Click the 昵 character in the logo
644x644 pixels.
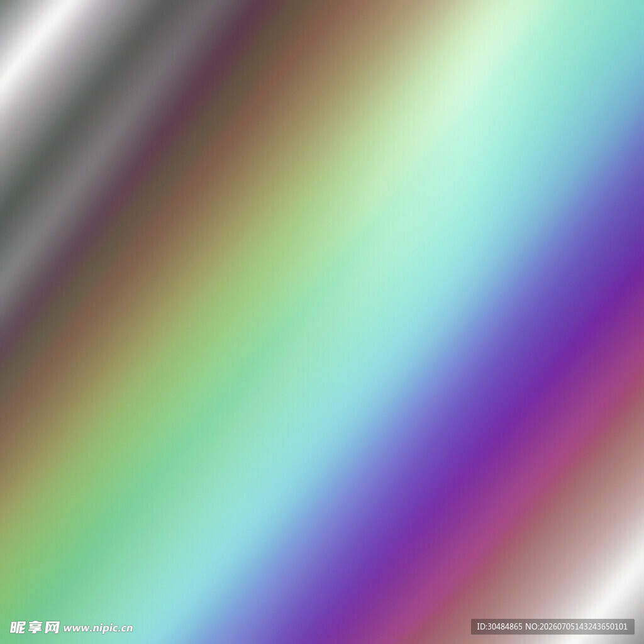click(x=18, y=627)
